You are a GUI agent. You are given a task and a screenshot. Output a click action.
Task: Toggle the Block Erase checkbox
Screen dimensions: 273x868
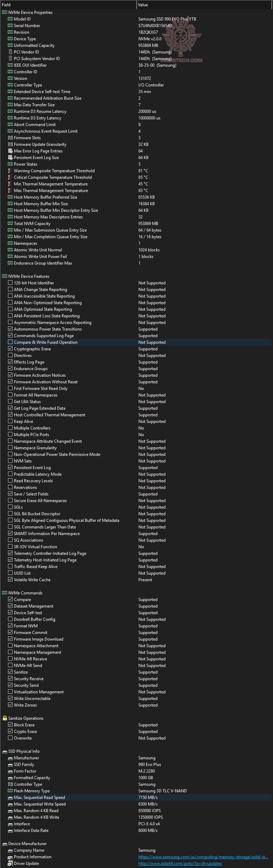pyautogui.click(x=10, y=725)
